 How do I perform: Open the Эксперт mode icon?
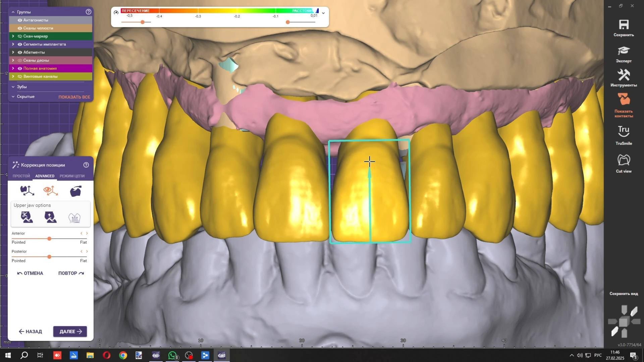(624, 51)
